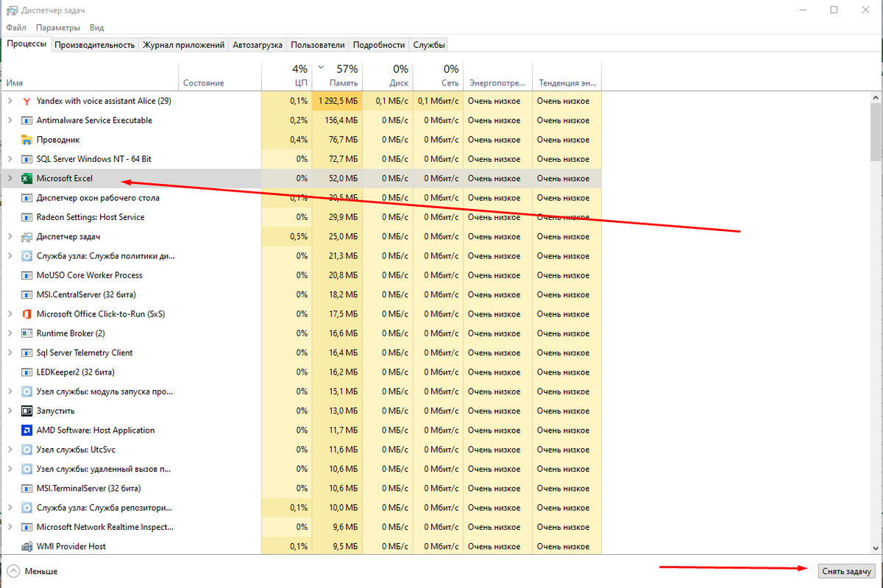Image resolution: width=883 pixels, height=588 pixels.
Task: Select the WMI Provider Host row text
Action: pyautogui.click(x=71, y=546)
